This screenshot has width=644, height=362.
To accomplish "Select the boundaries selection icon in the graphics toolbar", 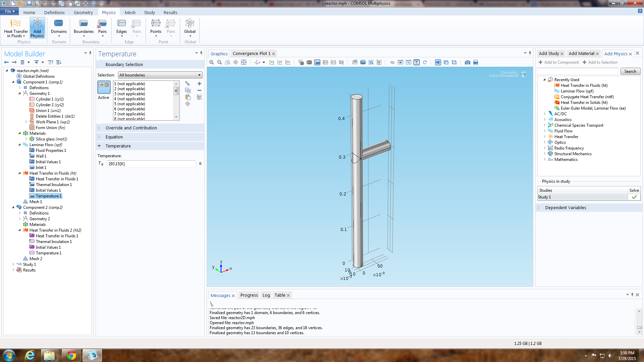I will click(x=317, y=62).
